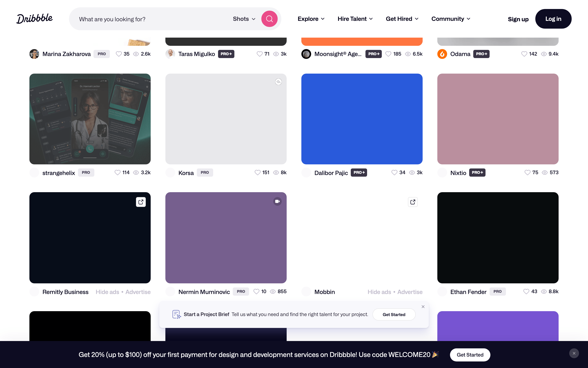Viewport: 588px width, 368px height.
Task: Open Nixtio's mauve shot thumbnail
Action: [498, 119]
